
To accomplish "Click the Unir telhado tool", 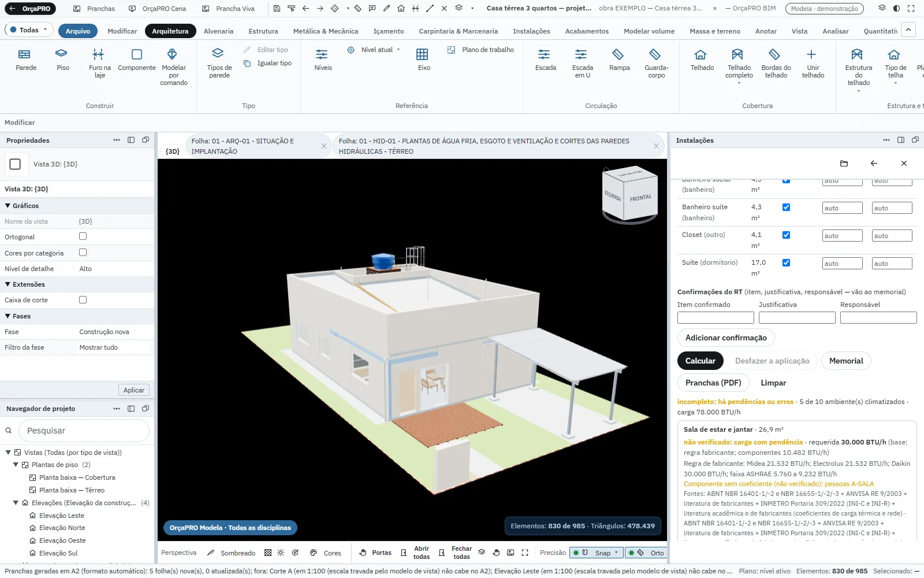I will (813, 64).
